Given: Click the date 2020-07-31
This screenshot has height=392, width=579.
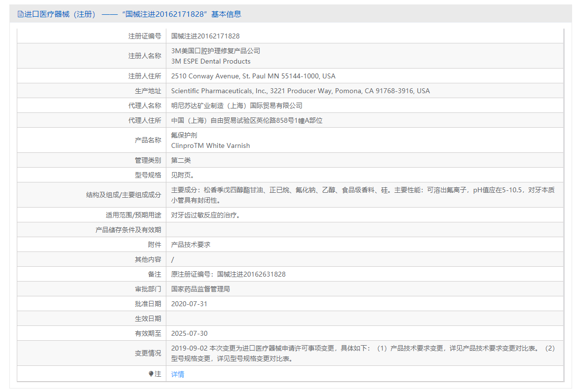Looking at the screenshot, I should click(x=190, y=304).
